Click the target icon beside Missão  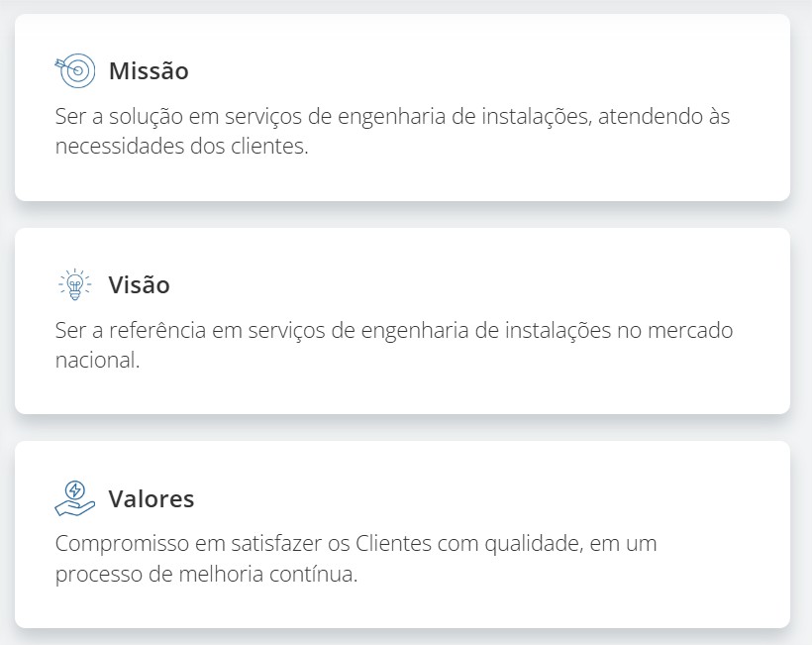tap(74, 71)
